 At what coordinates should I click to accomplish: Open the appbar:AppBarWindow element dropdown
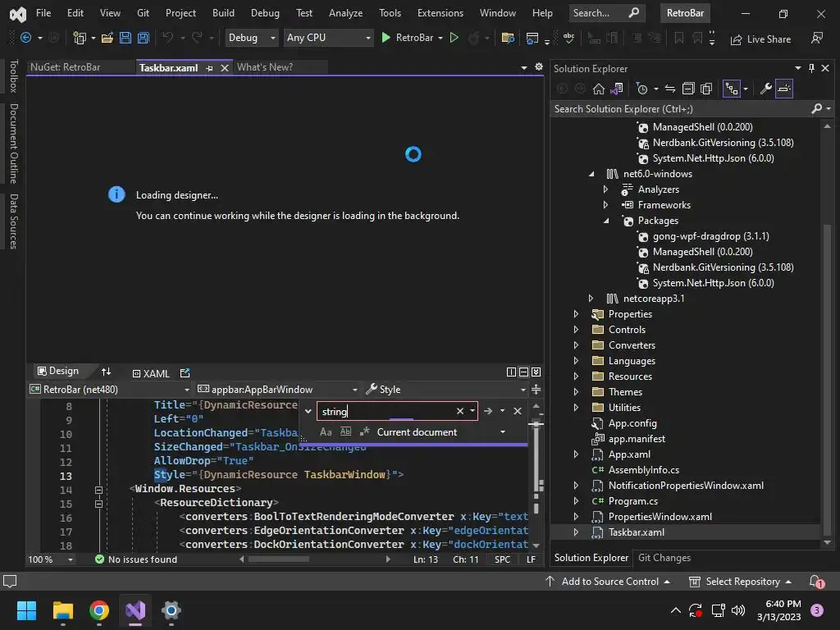pyautogui.click(x=277, y=390)
